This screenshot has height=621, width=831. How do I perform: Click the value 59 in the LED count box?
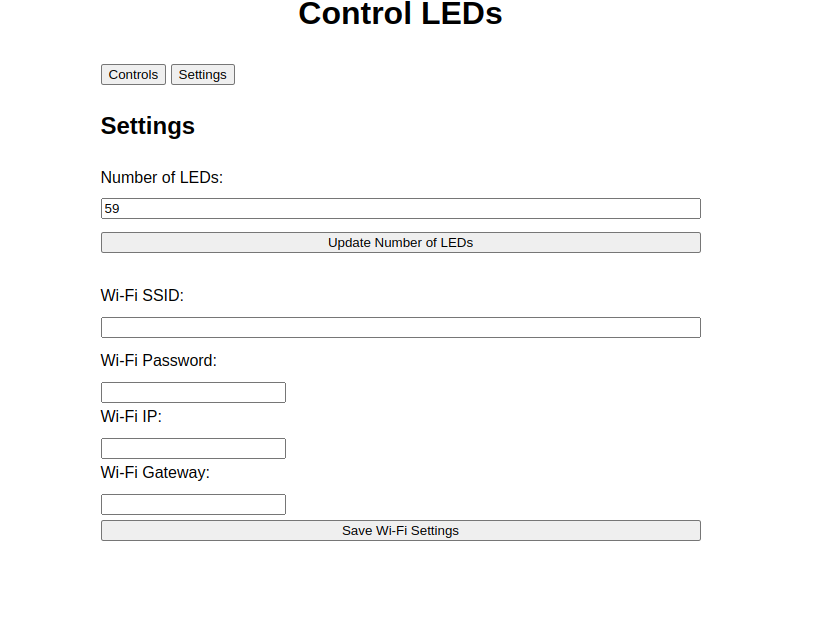pyautogui.click(x=112, y=209)
